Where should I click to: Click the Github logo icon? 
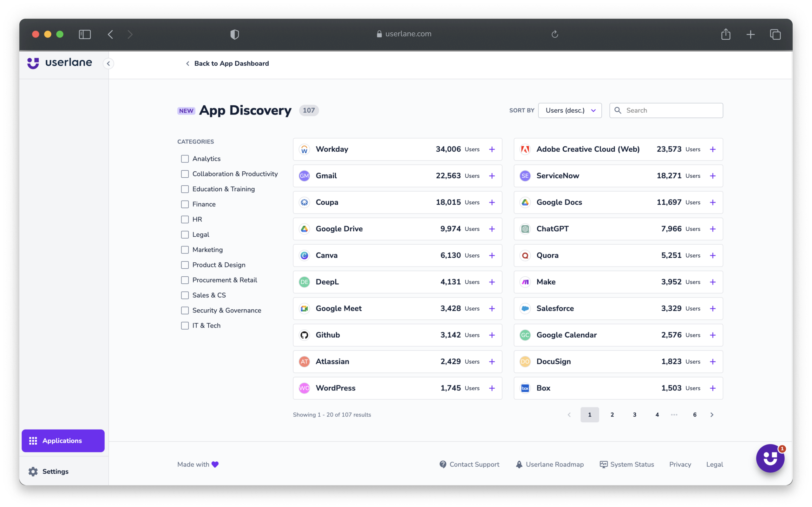(x=304, y=335)
